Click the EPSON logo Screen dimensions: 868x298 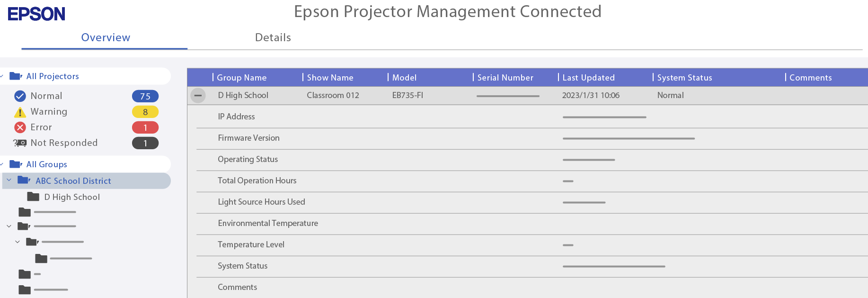coord(36,14)
